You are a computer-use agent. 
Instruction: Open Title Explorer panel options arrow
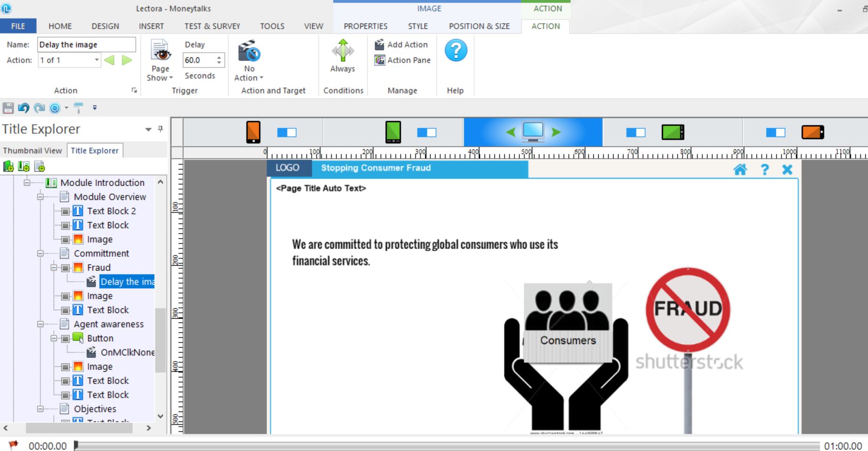tap(148, 129)
